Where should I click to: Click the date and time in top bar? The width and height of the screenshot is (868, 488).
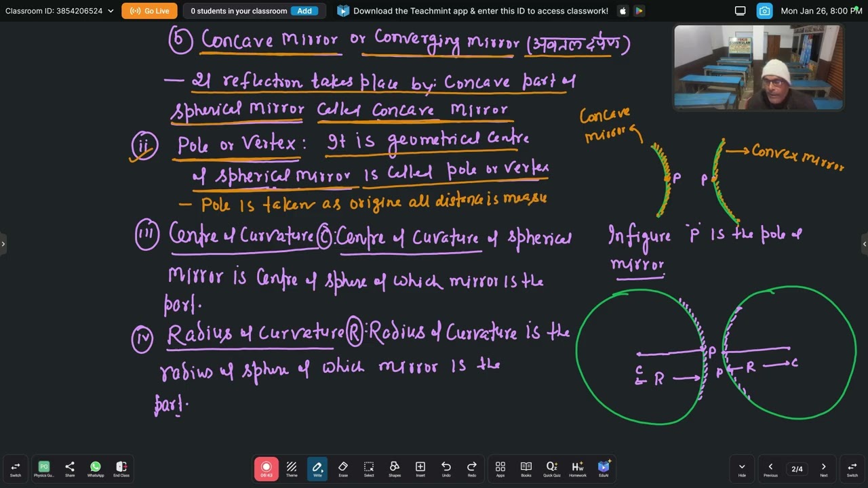[821, 11]
